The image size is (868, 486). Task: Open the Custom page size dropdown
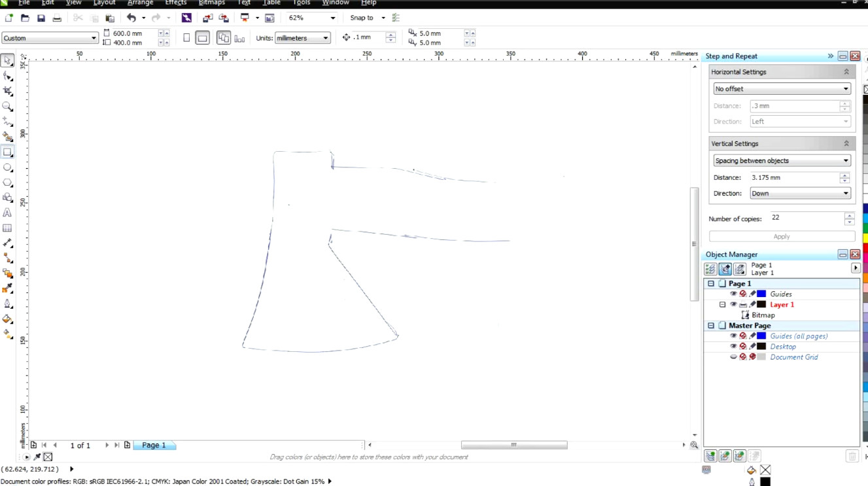(94, 38)
